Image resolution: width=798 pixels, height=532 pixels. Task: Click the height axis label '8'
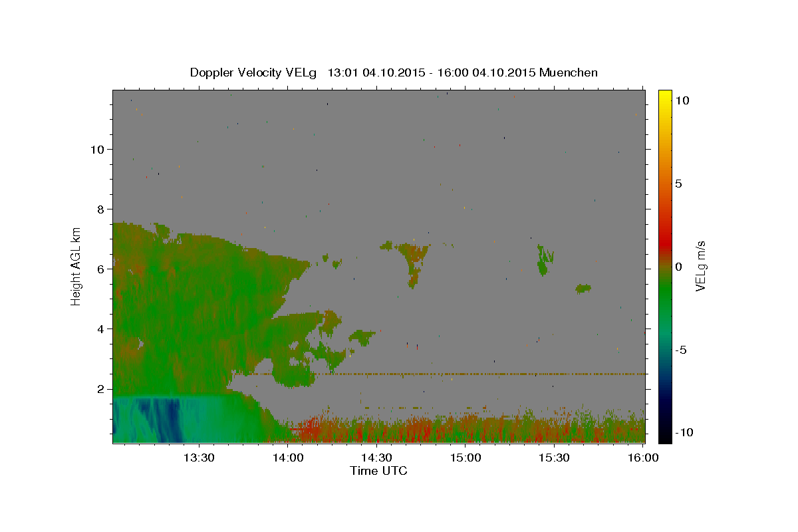tap(100, 209)
